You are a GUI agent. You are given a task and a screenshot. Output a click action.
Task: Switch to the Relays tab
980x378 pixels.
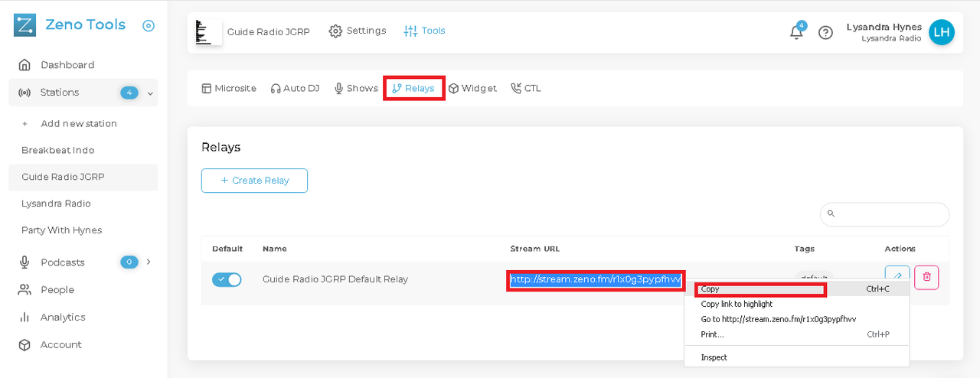[x=413, y=88]
